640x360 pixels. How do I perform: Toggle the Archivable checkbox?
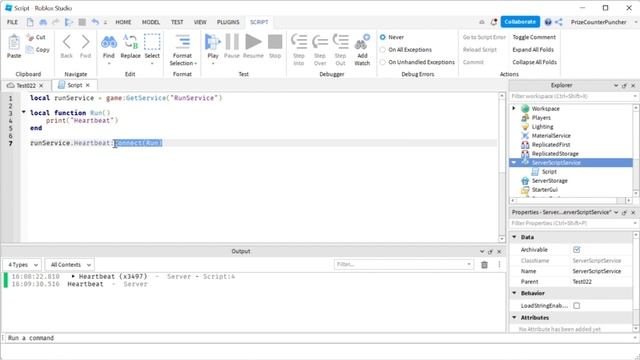point(576,249)
